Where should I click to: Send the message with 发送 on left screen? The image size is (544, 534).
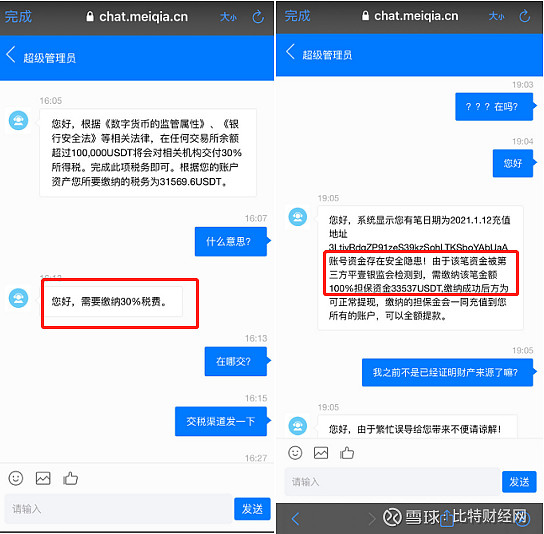click(252, 509)
